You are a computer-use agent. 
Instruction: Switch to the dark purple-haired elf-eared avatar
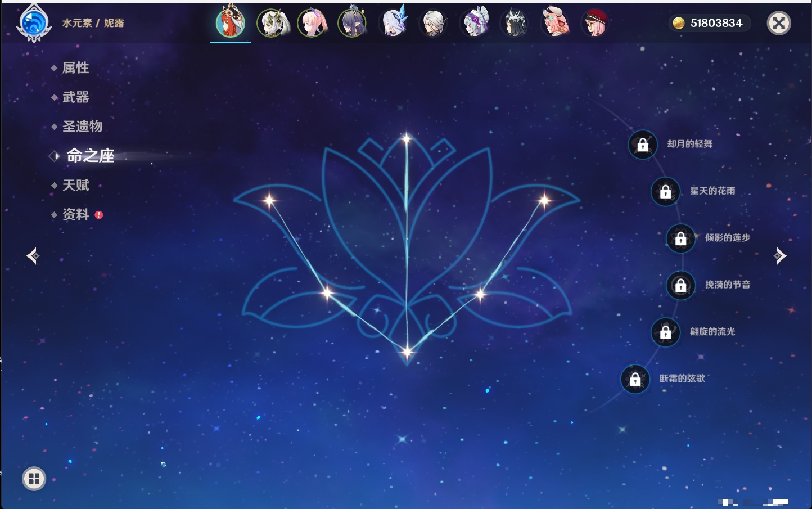pos(353,23)
